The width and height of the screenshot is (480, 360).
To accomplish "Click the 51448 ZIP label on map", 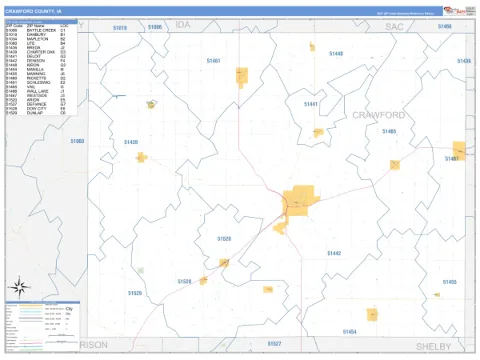I will [x=336, y=54].
